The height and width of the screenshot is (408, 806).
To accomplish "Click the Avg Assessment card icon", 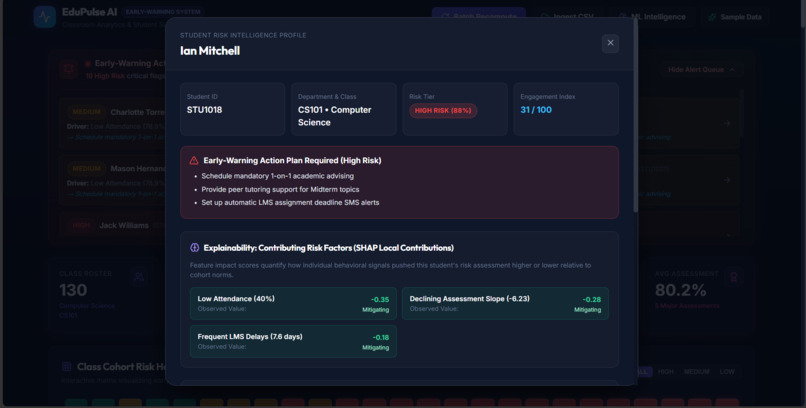I will (x=734, y=277).
